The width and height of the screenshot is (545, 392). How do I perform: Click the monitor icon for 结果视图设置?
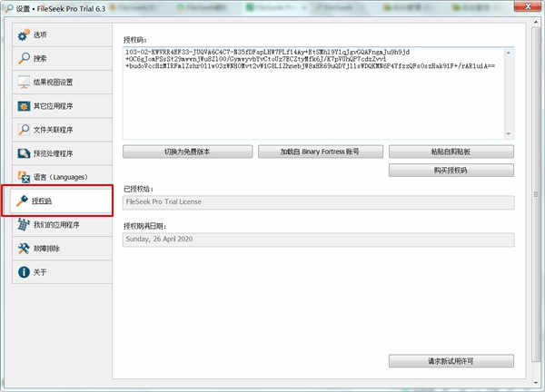[x=24, y=83]
